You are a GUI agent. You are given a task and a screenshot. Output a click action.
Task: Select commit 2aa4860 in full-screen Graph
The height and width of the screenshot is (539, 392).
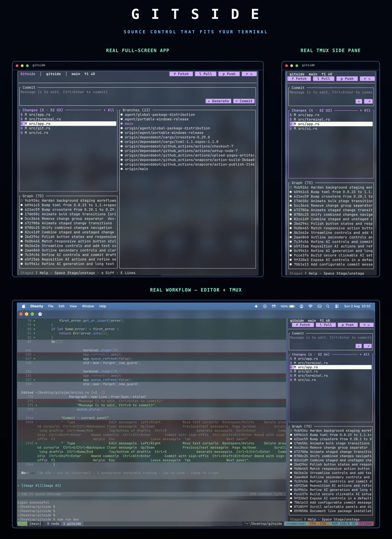[x=68, y=250]
